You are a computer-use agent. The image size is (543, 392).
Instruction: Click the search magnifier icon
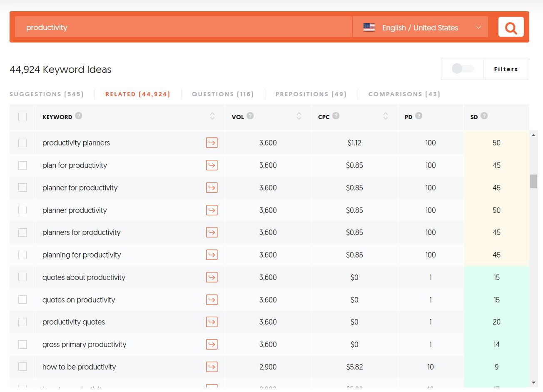(x=511, y=27)
